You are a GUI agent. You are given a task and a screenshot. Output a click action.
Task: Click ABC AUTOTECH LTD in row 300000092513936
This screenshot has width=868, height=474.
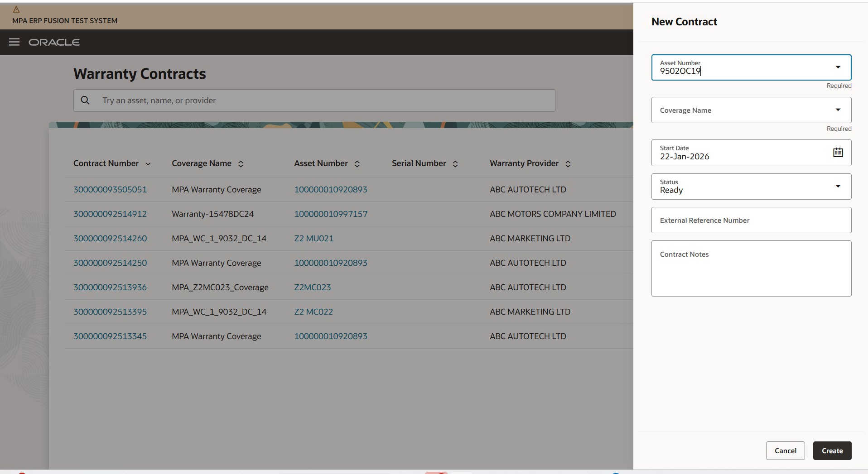click(x=528, y=287)
